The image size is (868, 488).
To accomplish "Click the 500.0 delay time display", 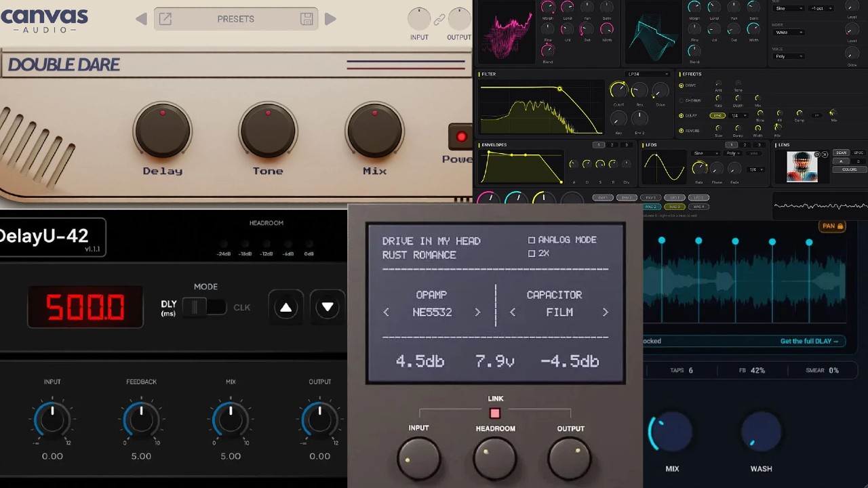I will tap(85, 308).
